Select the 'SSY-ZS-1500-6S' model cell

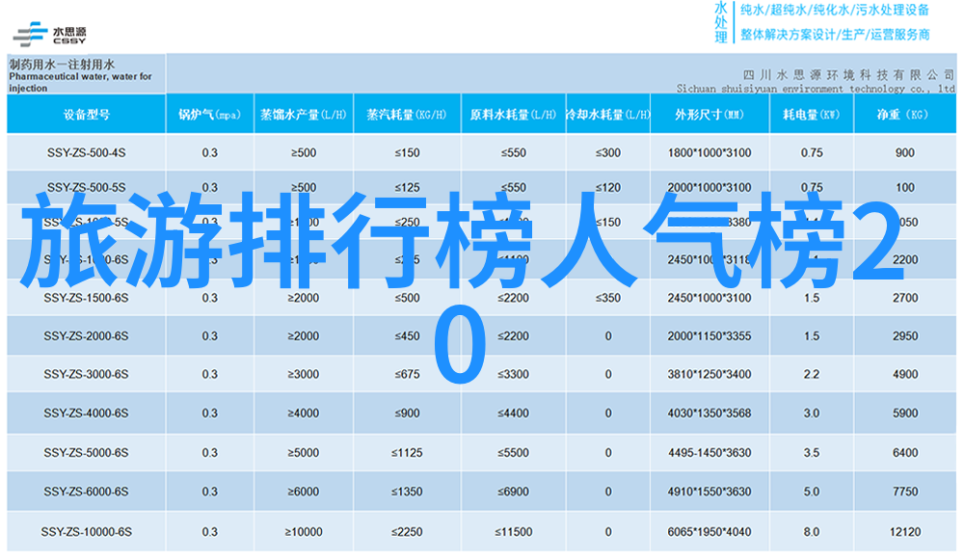(86, 298)
